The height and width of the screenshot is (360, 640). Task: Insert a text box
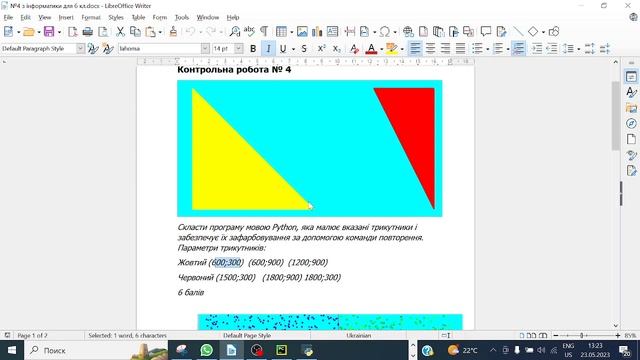click(x=332, y=31)
